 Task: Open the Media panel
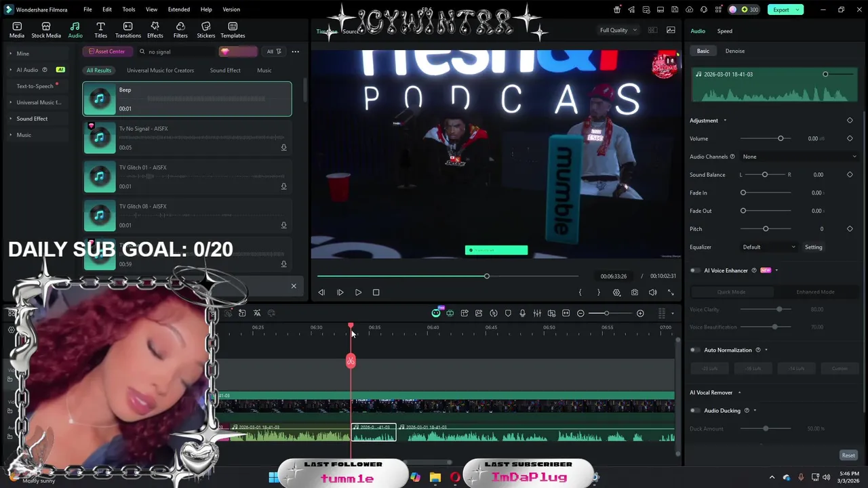17,30
